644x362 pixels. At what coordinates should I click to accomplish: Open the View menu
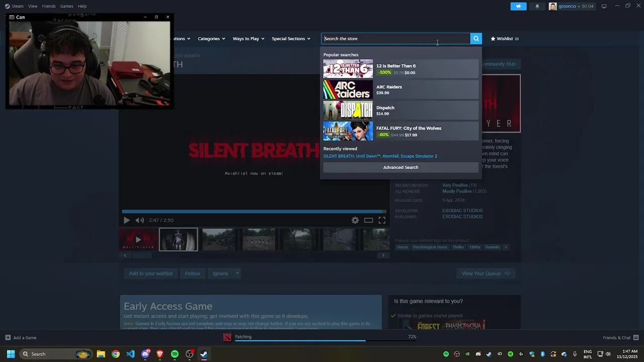33,6
